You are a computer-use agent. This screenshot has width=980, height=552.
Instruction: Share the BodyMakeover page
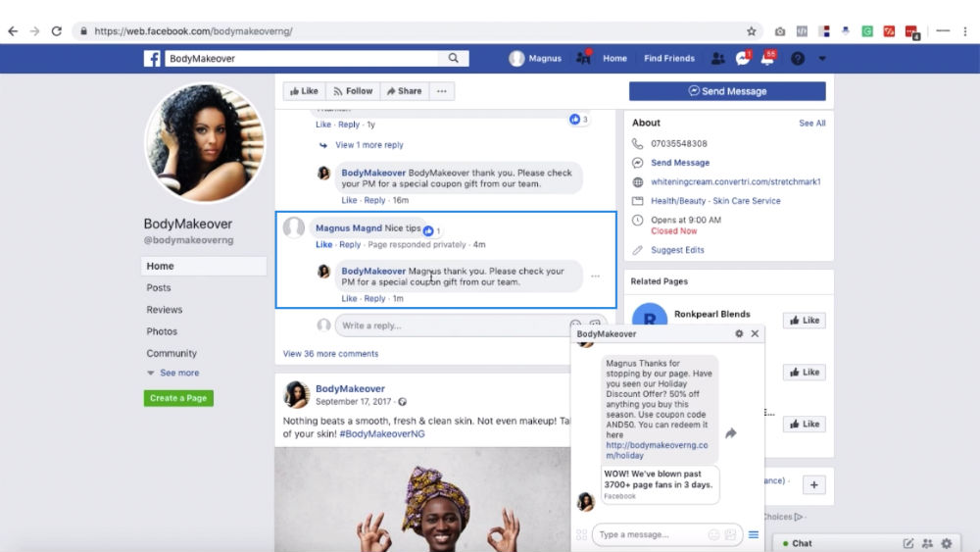point(405,91)
